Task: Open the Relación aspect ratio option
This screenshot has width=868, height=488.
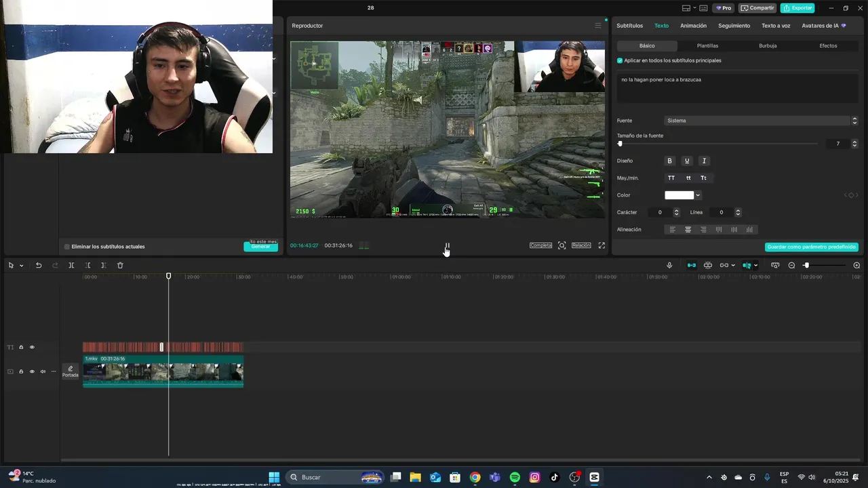Action: coord(581,245)
